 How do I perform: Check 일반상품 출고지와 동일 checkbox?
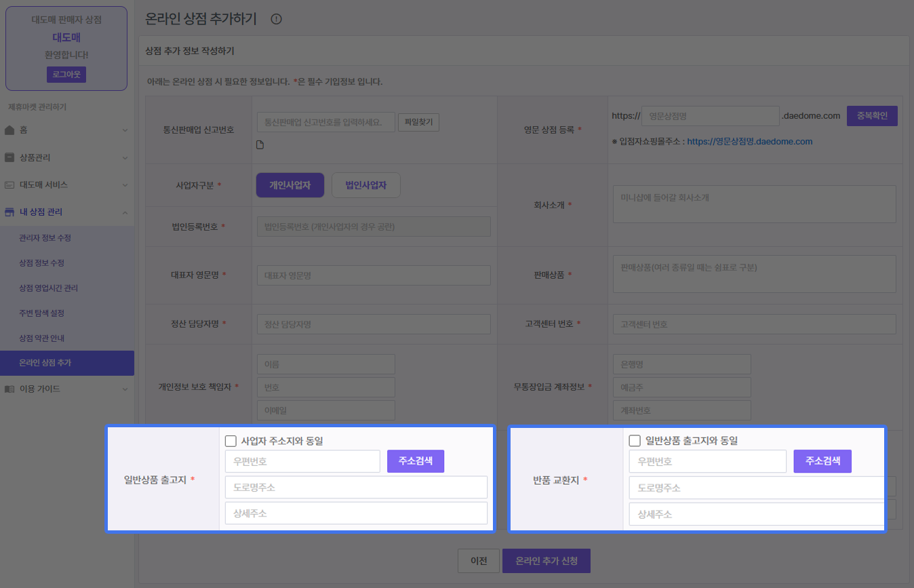(635, 441)
